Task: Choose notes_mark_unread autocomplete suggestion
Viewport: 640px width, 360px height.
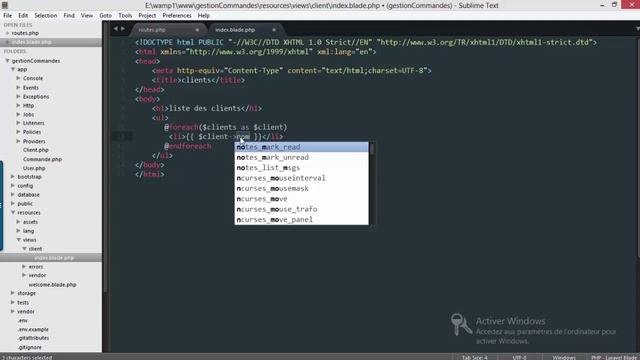Action: point(302,157)
